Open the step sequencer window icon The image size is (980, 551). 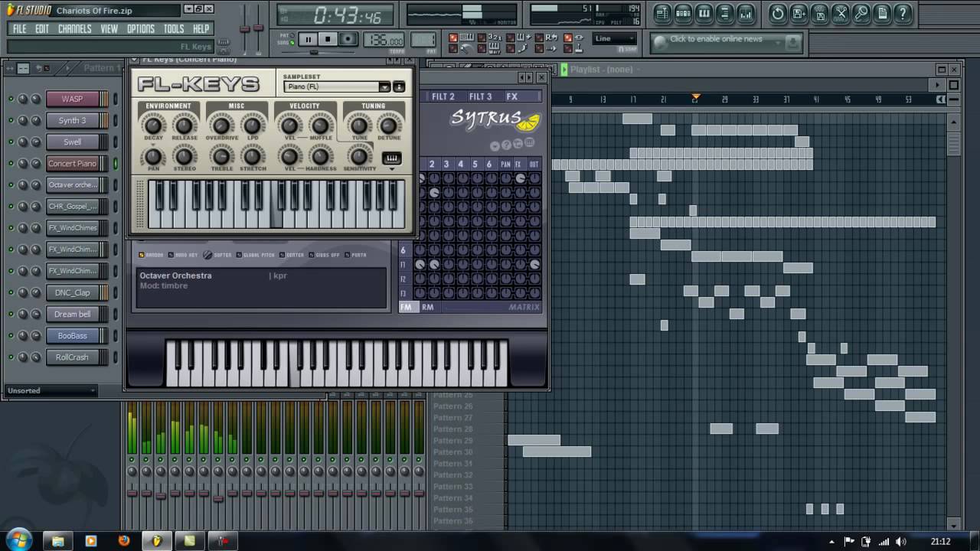(683, 13)
